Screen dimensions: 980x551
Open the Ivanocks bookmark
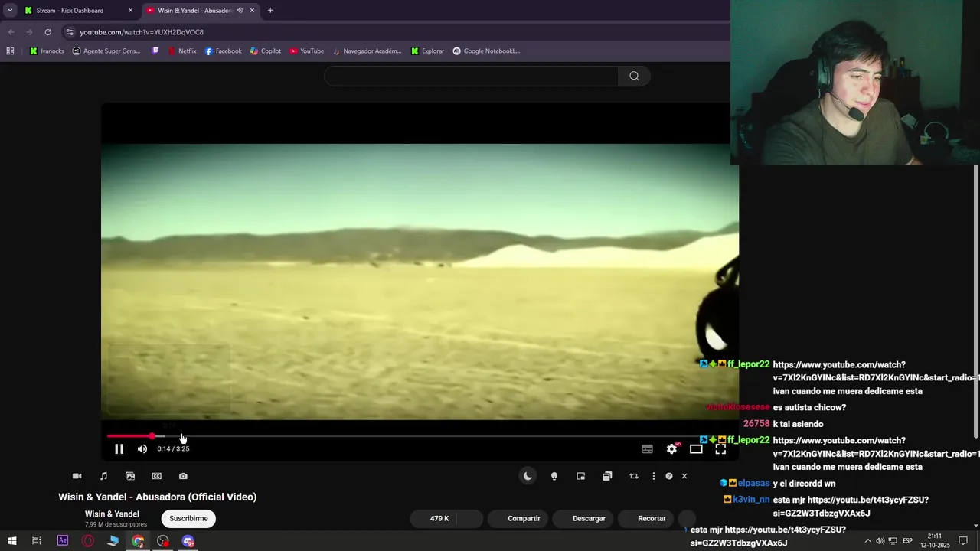pos(47,51)
